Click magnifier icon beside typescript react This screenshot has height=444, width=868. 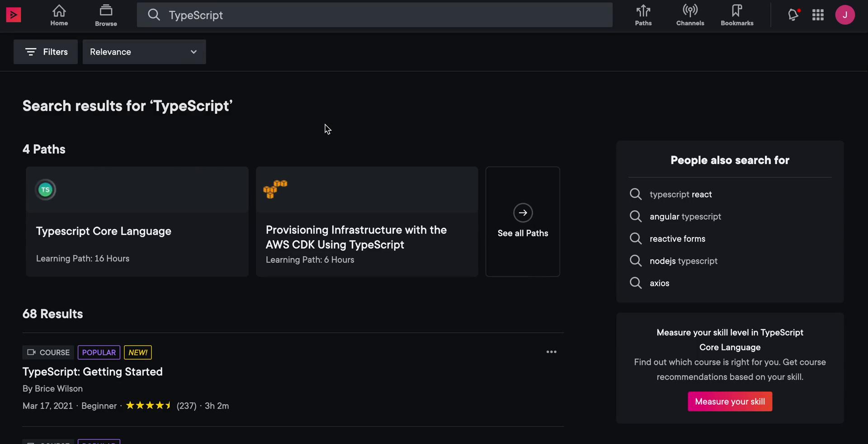(x=636, y=194)
